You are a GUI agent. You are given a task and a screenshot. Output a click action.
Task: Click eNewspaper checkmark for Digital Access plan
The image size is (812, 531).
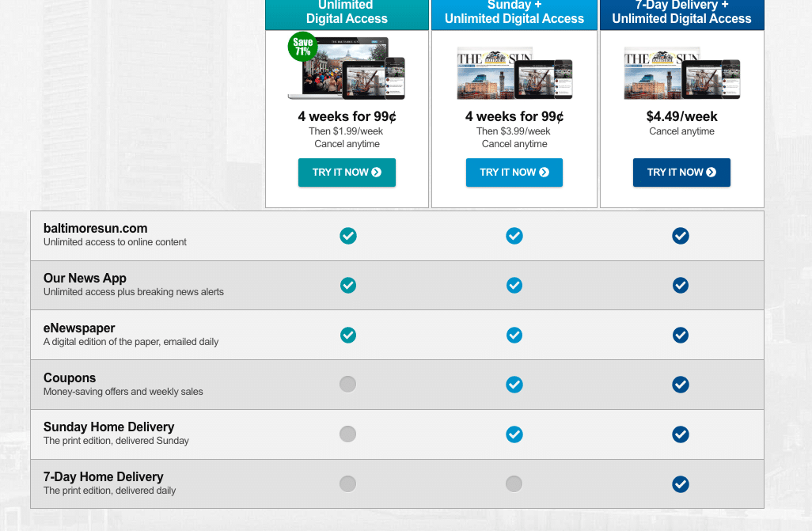[x=348, y=336]
